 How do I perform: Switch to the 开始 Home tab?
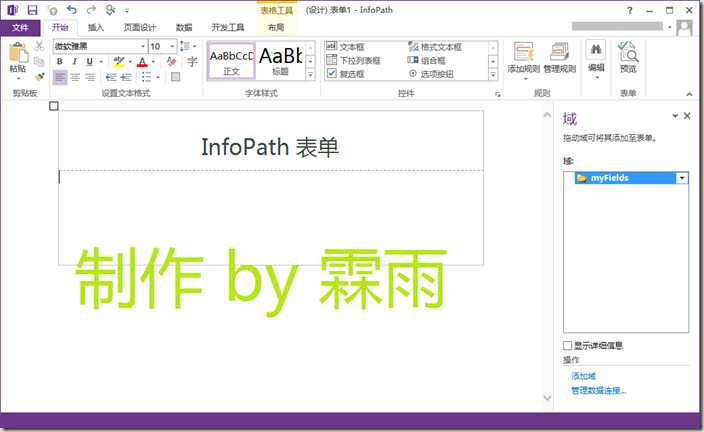coord(60,27)
